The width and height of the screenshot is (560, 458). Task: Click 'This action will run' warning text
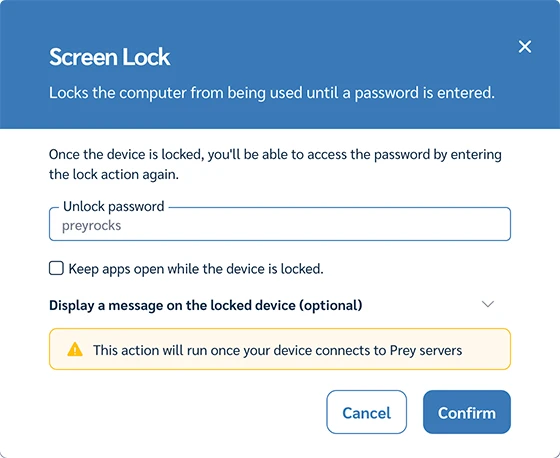point(278,350)
